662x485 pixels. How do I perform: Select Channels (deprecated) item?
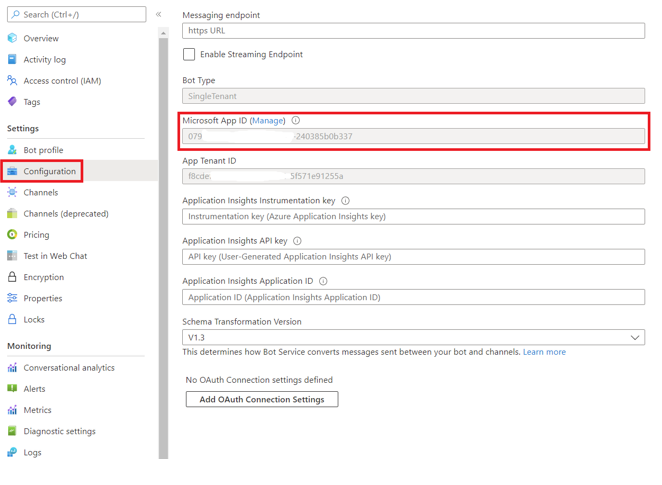click(x=66, y=214)
